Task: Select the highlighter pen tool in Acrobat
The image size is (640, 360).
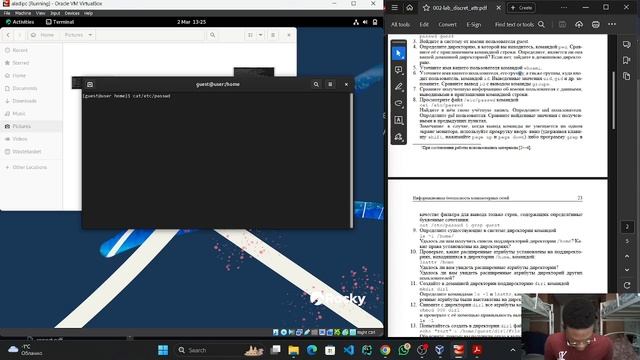Action: (399, 87)
